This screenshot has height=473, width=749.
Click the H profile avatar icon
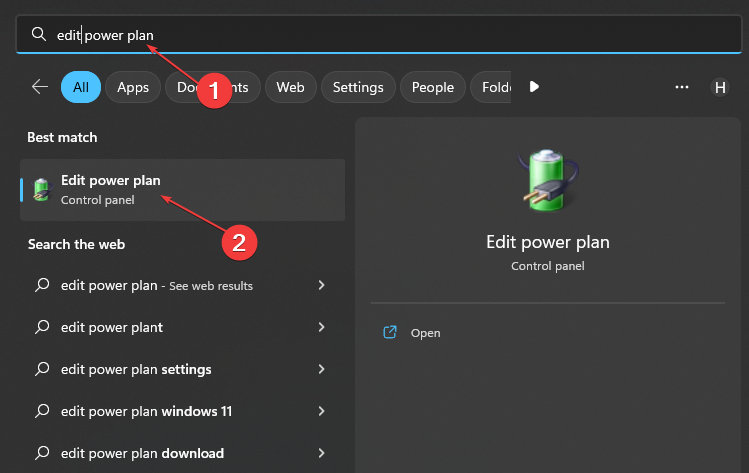[x=720, y=87]
